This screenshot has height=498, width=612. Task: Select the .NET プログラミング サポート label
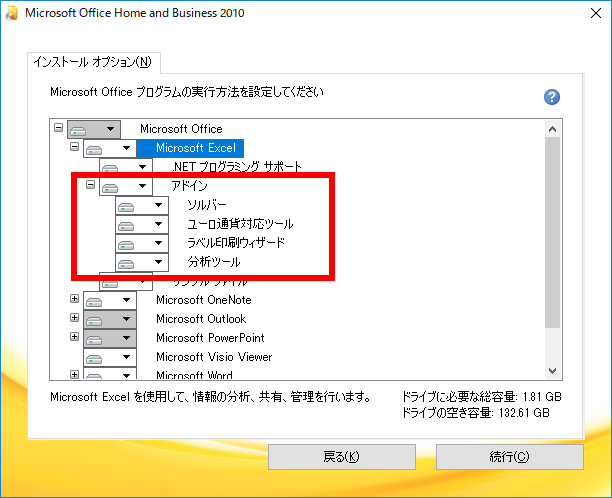coord(237,167)
